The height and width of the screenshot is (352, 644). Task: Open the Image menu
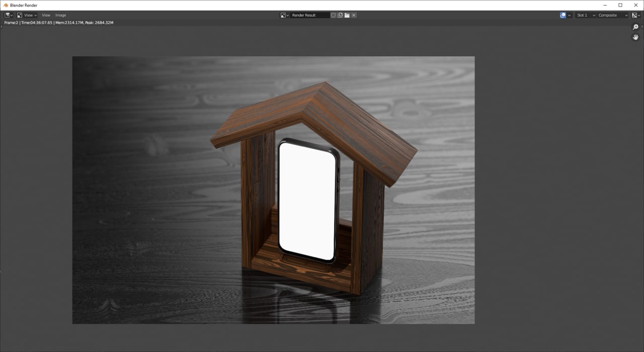click(x=61, y=15)
